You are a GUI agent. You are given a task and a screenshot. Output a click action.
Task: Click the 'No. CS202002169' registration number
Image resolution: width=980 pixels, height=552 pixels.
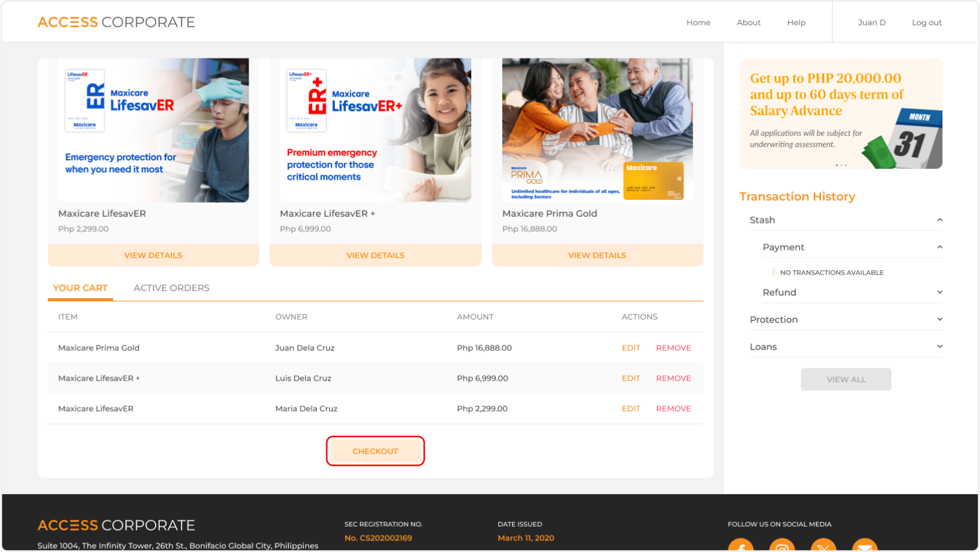(x=378, y=538)
